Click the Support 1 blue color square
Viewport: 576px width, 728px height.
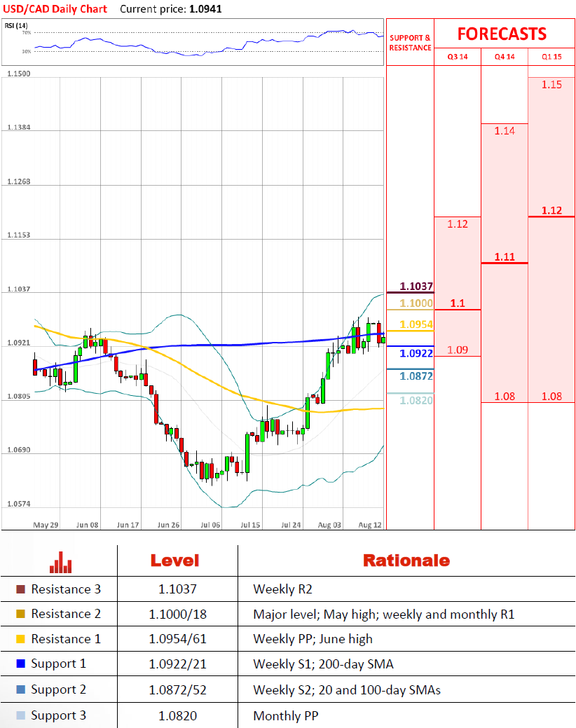pos(20,664)
